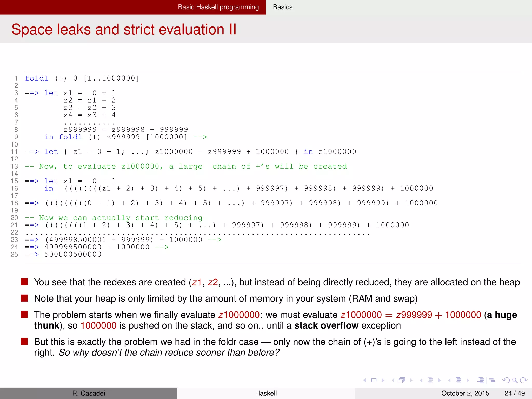Image resolution: width=532 pixels, height=399 pixels.
Task: Click the comment about large chain of +'s
Action: [186, 166]
